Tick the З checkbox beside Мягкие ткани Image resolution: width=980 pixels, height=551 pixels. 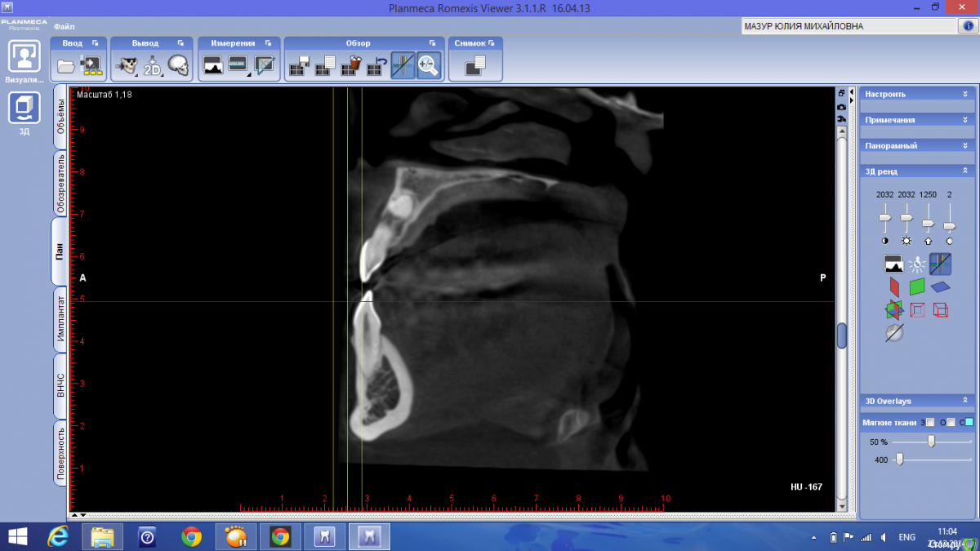(930, 422)
